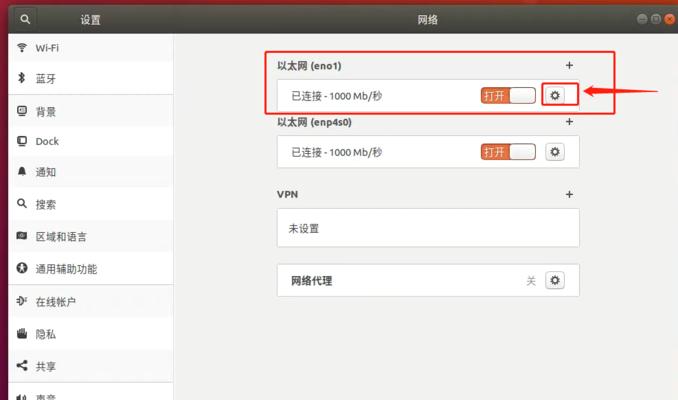
Task: Click the share icon beside 共享
Action: tap(22, 365)
